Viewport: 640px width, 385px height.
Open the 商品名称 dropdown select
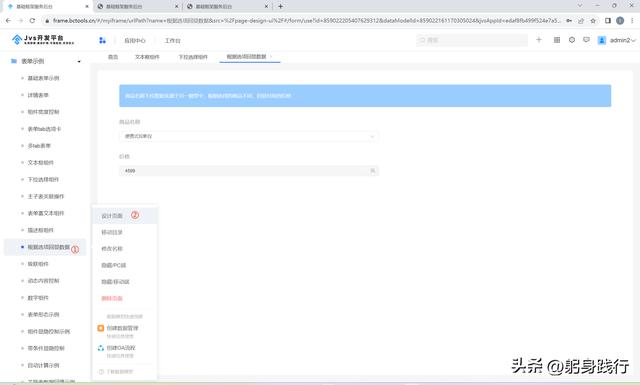tap(249, 136)
